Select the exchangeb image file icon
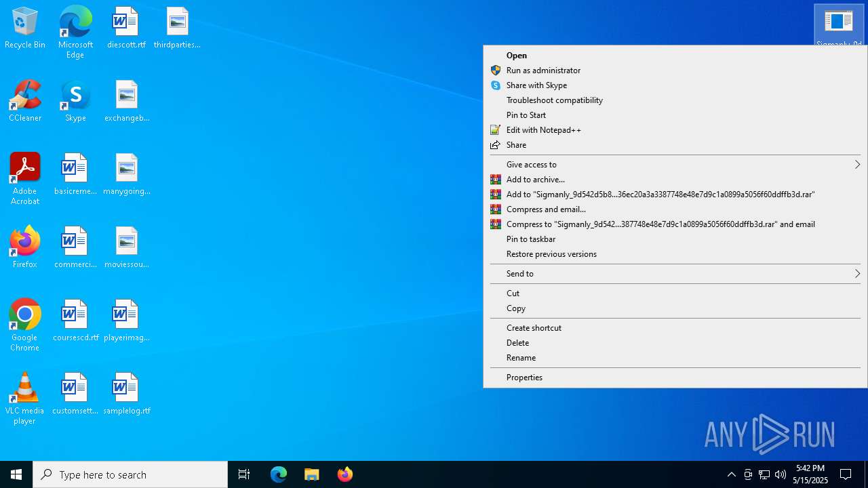This screenshot has height=488, width=868. pos(127,102)
